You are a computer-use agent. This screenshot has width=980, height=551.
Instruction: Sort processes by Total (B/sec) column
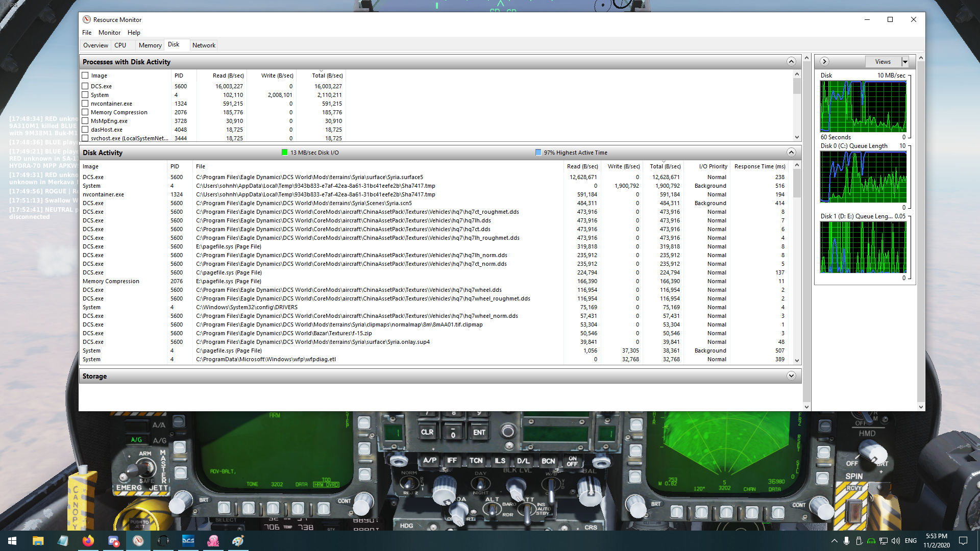click(322, 76)
